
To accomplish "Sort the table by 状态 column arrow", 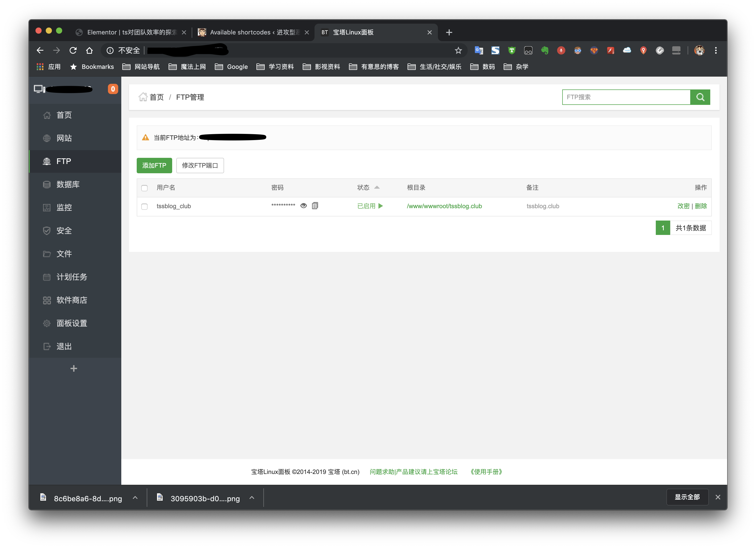I will click(x=377, y=187).
